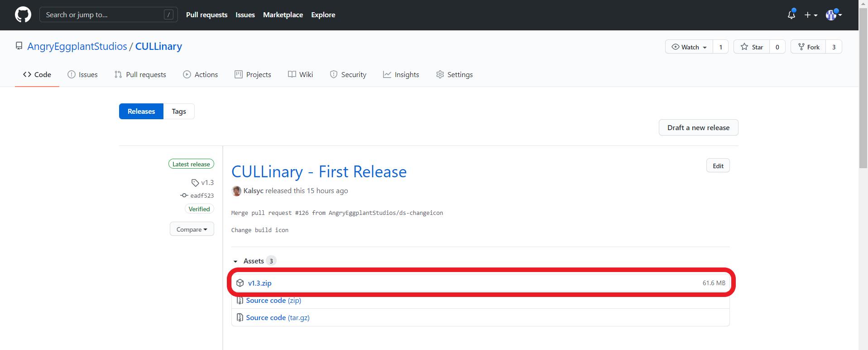The image size is (868, 350).
Task: Open the user avatar menu
Action: [x=833, y=15]
